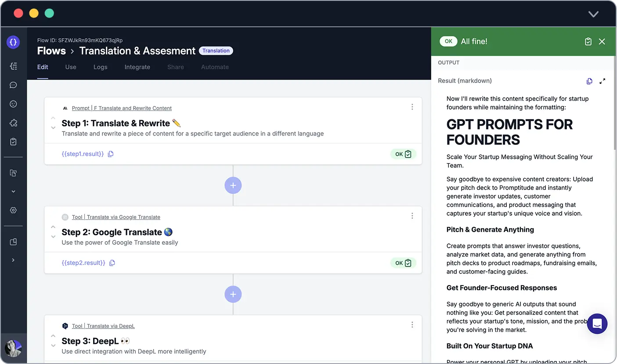The height and width of the screenshot is (364, 617).
Task: Open the settings gear in sidebar
Action: [13, 211]
